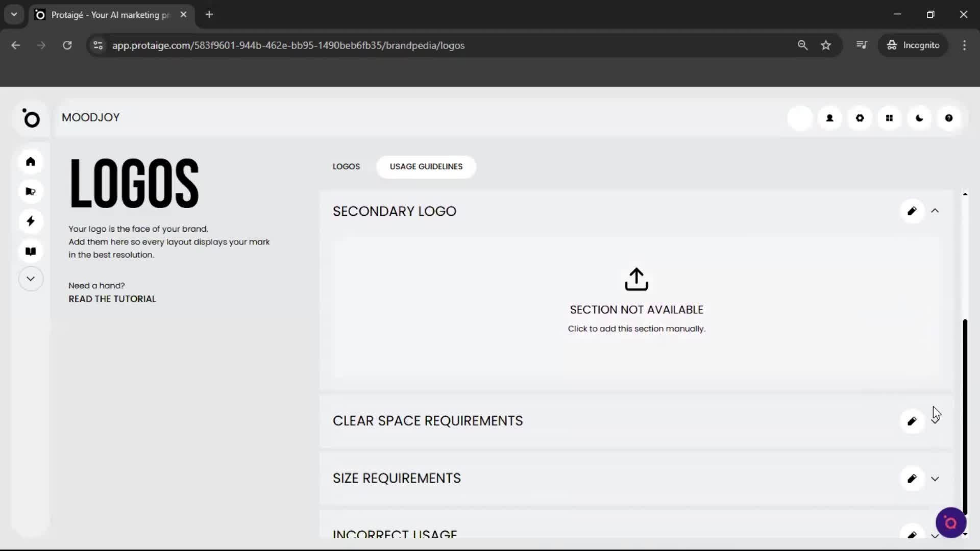Open the Brandpedia book icon in sidebar
The height and width of the screenshot is (551, 980).
point(31,251)
